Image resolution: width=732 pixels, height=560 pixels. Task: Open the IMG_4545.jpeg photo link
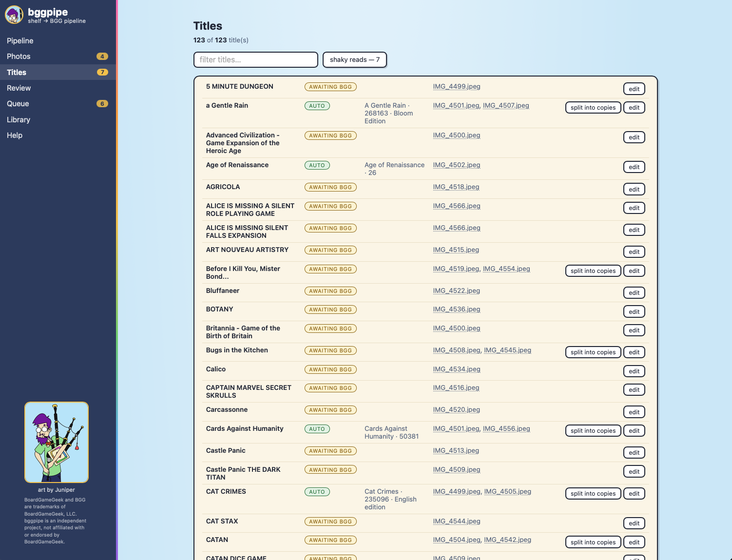[x=508, y=350]
